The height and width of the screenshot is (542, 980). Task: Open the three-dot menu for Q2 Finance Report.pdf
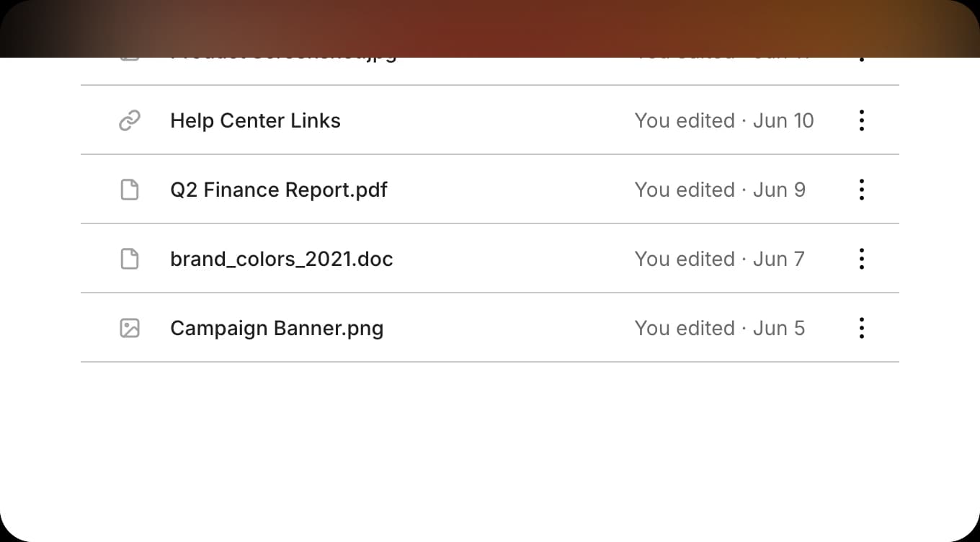861,190
